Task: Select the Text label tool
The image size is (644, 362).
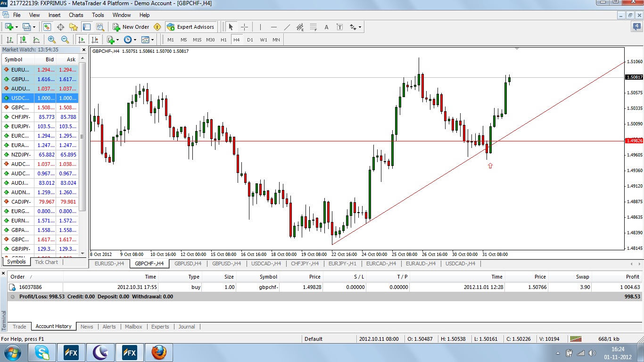Action: click(326, 27)
